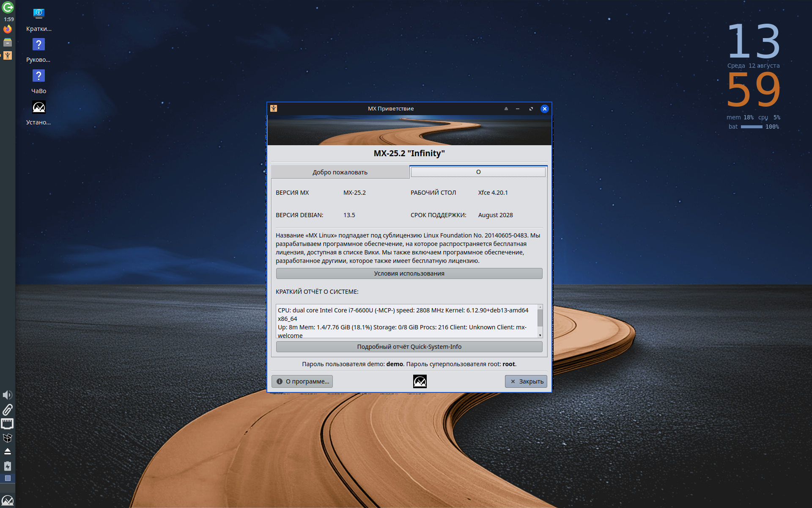This screenshot has height=508, width=812.
Task: Open the 'ЧаВо' FAQ desktop icon
Action: [x=38, y=82]
